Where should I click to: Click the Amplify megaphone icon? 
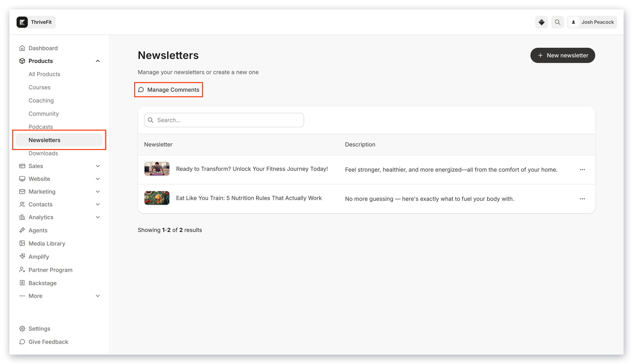(x=22, y=257)
